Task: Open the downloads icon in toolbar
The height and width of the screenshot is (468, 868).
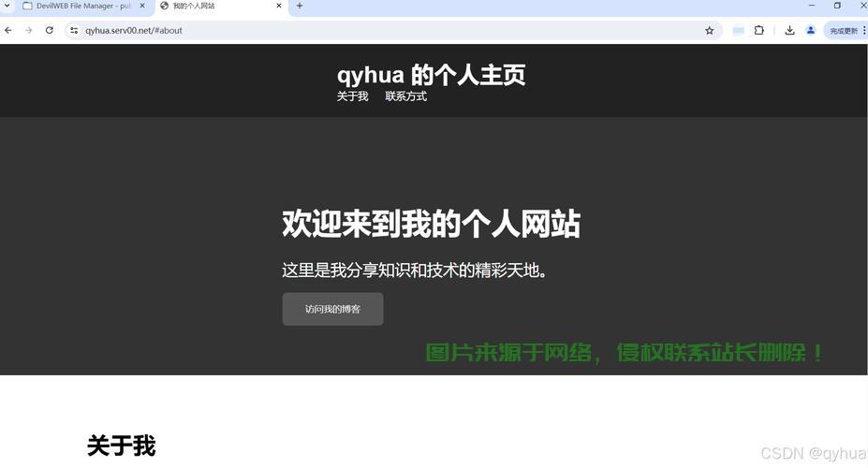Action: coord(789,31)
